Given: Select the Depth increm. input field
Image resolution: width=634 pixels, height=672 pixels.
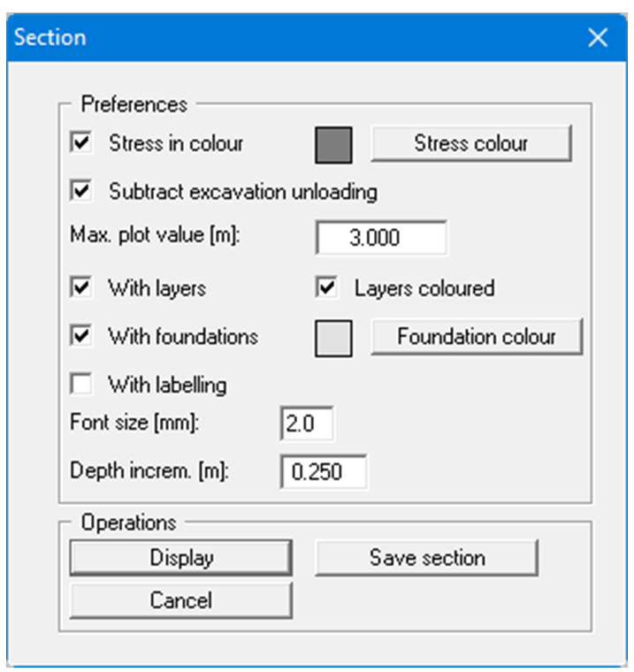Looking at the screenshot, I should click(x=323, y=472).
